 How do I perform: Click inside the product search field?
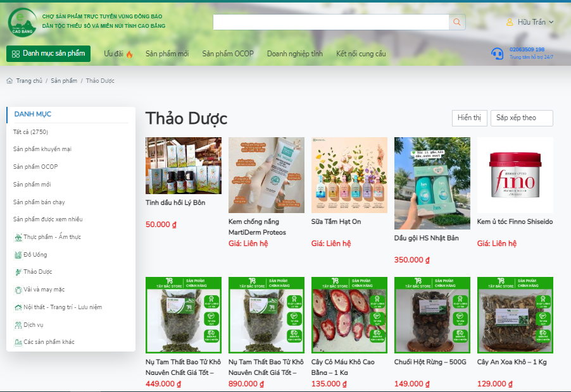click(330, 22)
